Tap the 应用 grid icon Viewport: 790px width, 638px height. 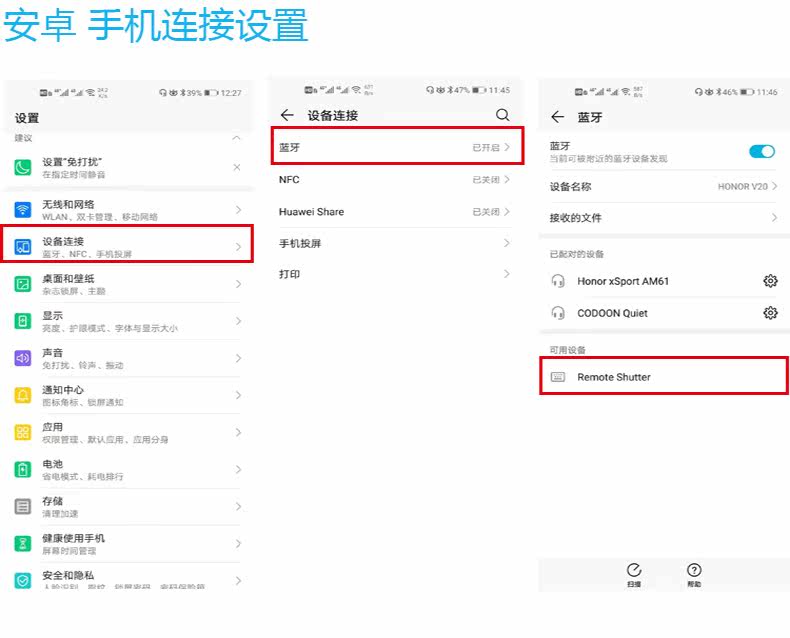[x=23, y=432]
